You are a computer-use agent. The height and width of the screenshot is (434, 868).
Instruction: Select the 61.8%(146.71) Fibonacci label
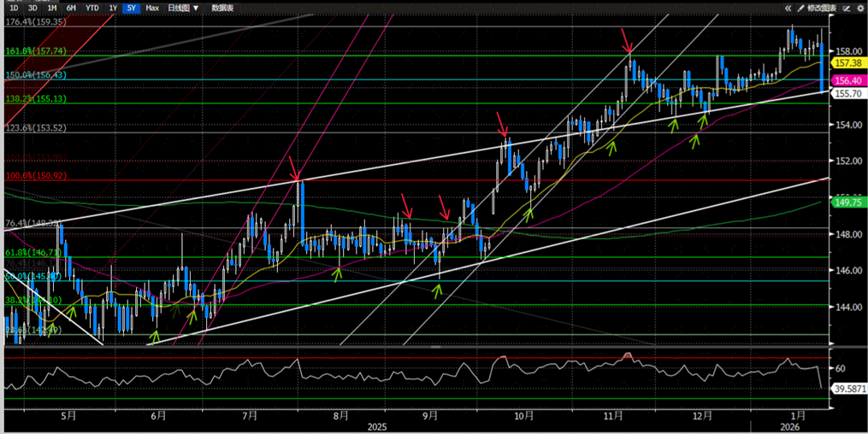coord(32,252)
